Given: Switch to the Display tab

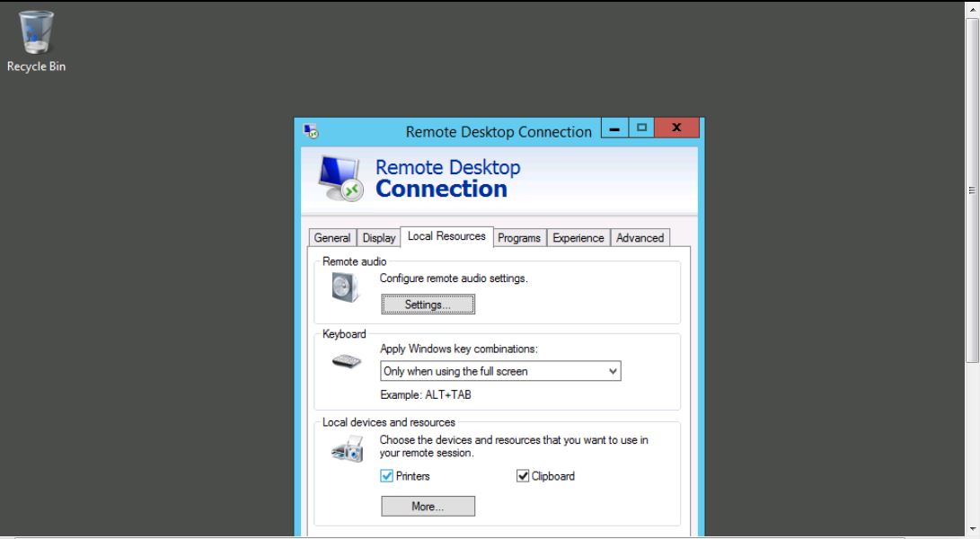Looking at the screenshot, I should [x=379, y=238].
